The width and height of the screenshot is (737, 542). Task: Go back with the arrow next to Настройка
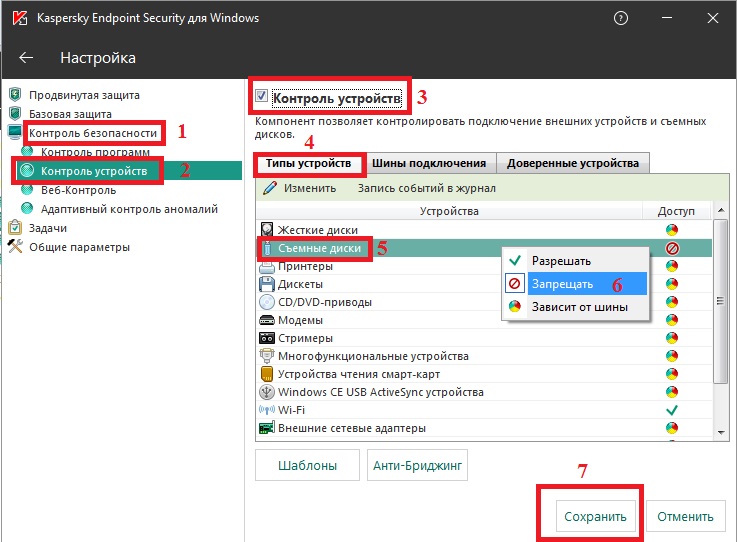click(26, 58)
